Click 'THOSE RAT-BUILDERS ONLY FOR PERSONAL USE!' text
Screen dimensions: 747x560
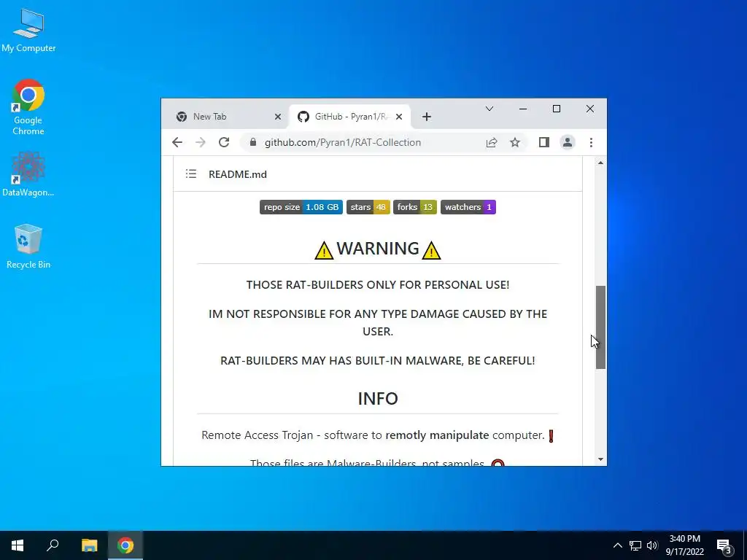(378, 285)
